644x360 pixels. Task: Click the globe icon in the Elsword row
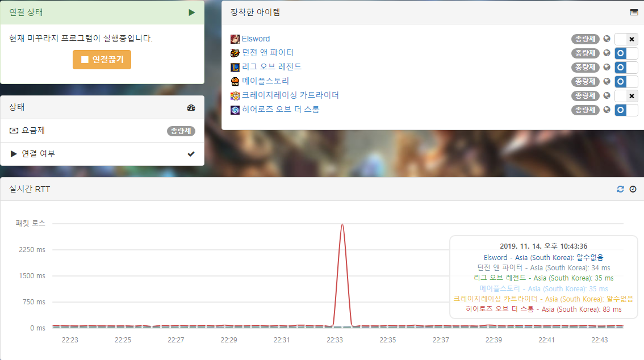607,39
